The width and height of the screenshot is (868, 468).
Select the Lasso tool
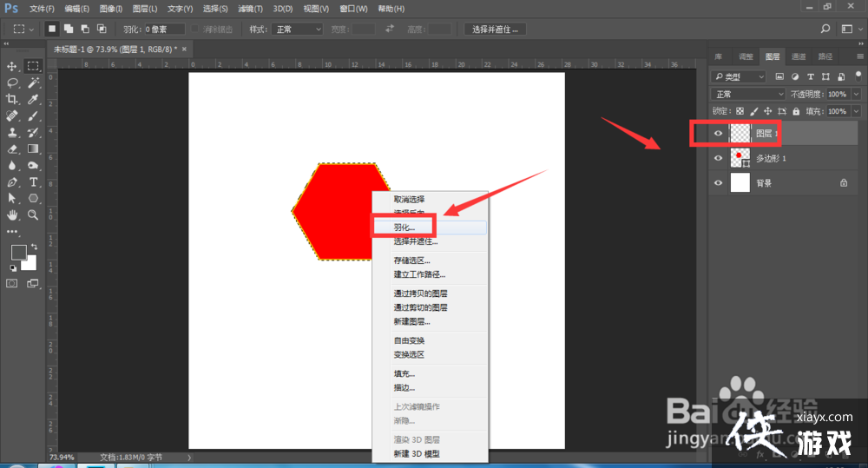coord(12,82)
